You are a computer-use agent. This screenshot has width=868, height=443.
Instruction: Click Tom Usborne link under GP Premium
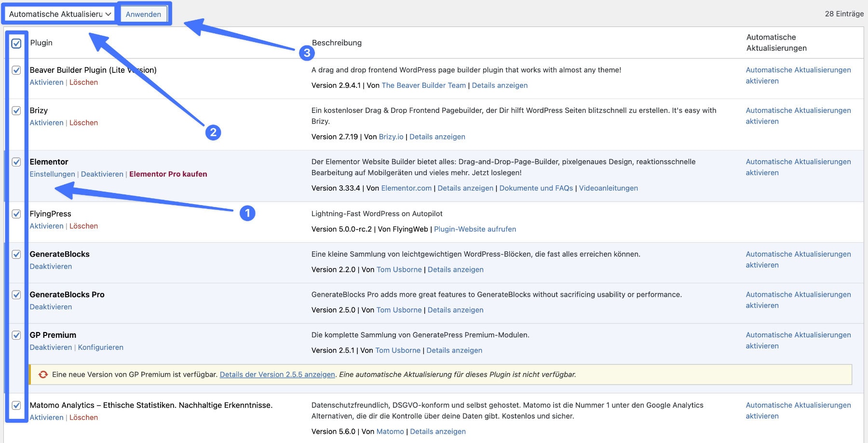[x=399, y=350]
